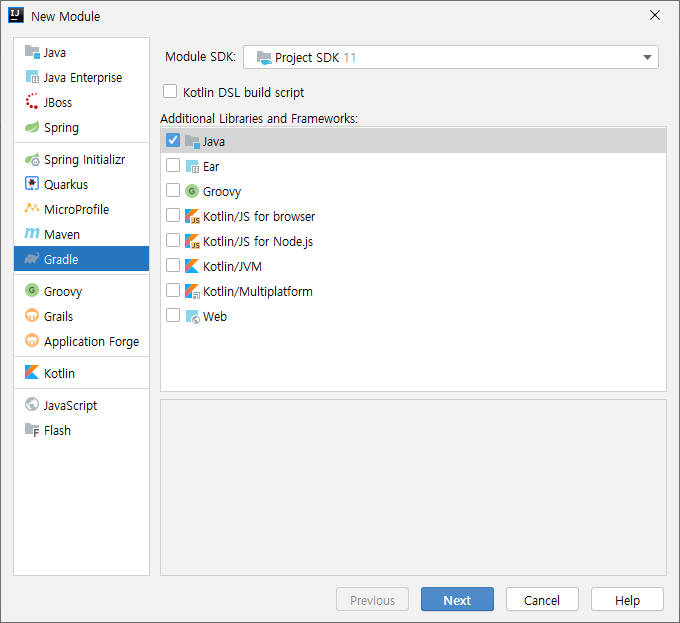Check the Kotlin/JVM framework checkbox
This screenshot has height=623, width=680.
173,266
